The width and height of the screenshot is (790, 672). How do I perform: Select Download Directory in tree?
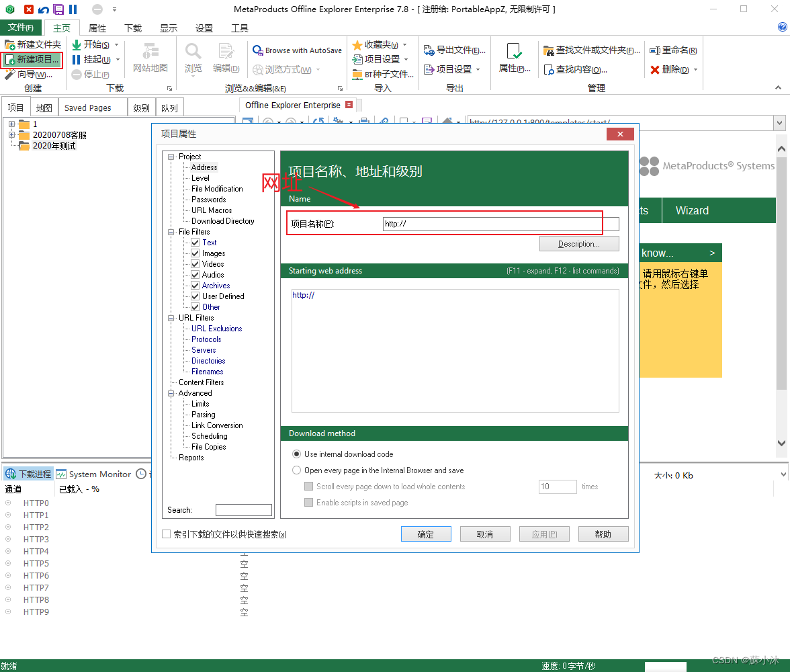(x=223, y=221)
